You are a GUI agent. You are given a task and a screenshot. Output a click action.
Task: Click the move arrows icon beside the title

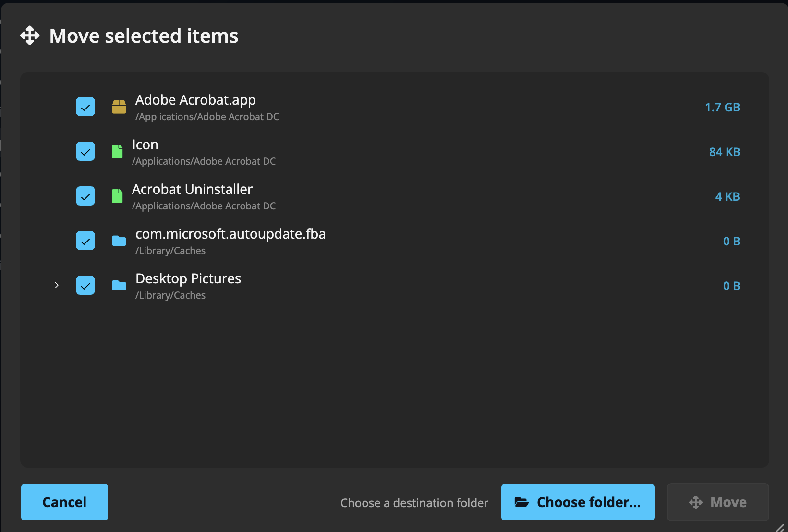30,36
